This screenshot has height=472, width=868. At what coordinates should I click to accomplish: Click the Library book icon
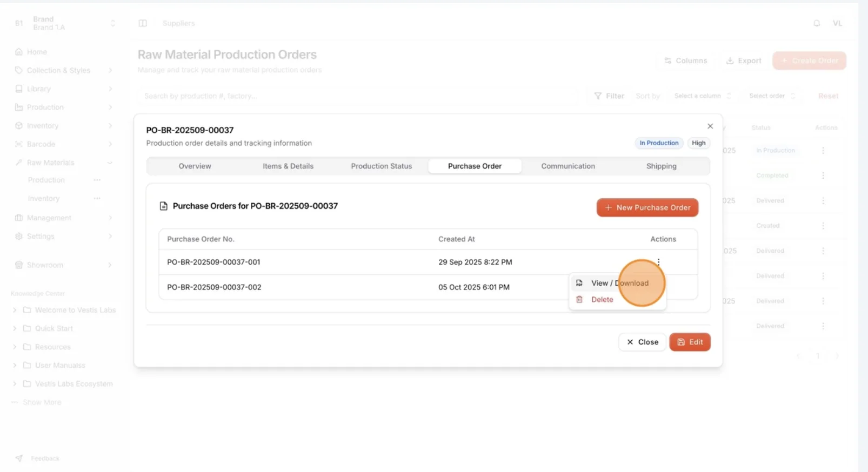[19, 89]
